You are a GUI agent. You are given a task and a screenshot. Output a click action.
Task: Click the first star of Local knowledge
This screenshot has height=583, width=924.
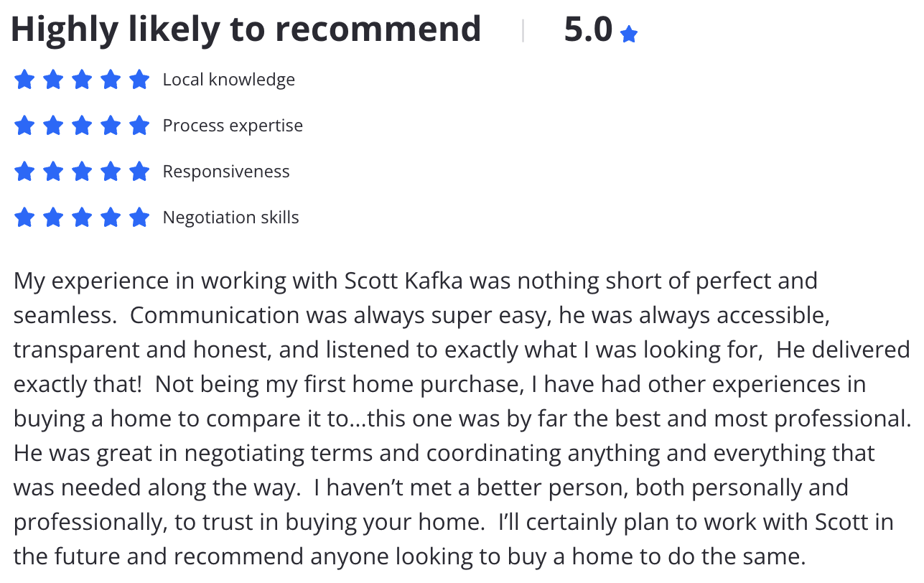click(x=24, y=79)
